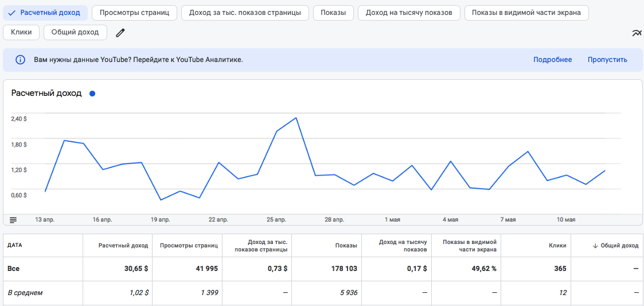The image size is (644, 306).
Task: Dismiss banner with Пропустить
Action: click(x=607, y=60)
